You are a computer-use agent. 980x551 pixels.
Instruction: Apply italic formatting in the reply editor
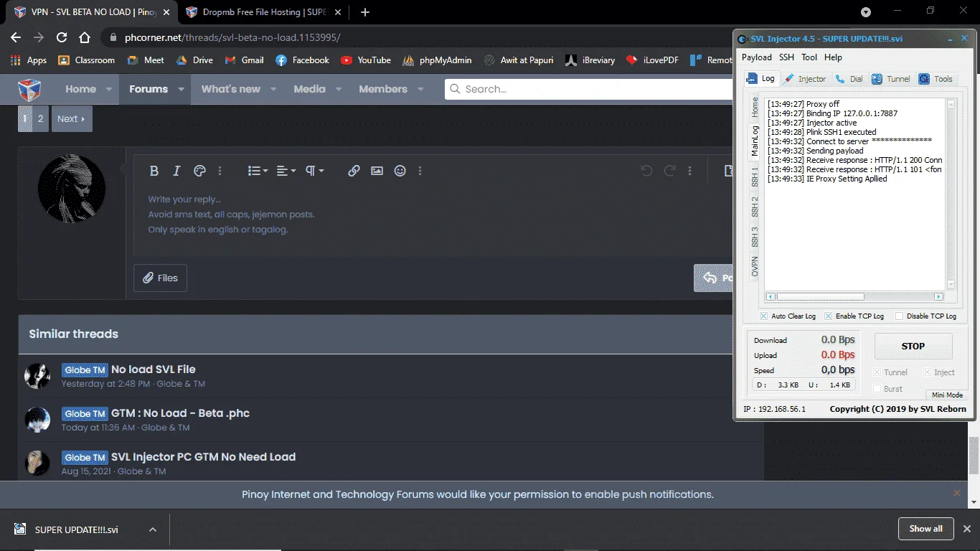176,171
